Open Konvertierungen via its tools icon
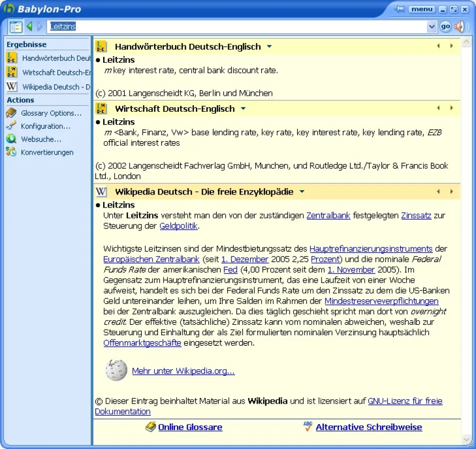 tap(10, 152)
